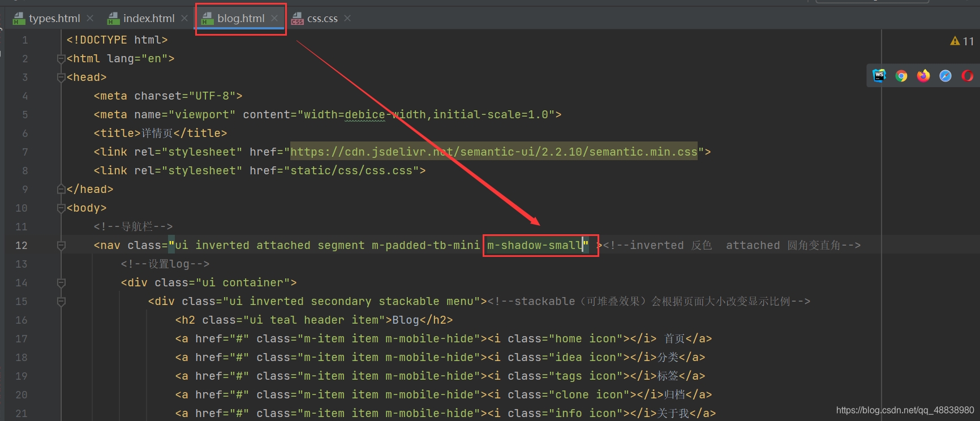Click the 关于我 text on line 21
This screenshot has width=980, height=421.
point(673,413)
